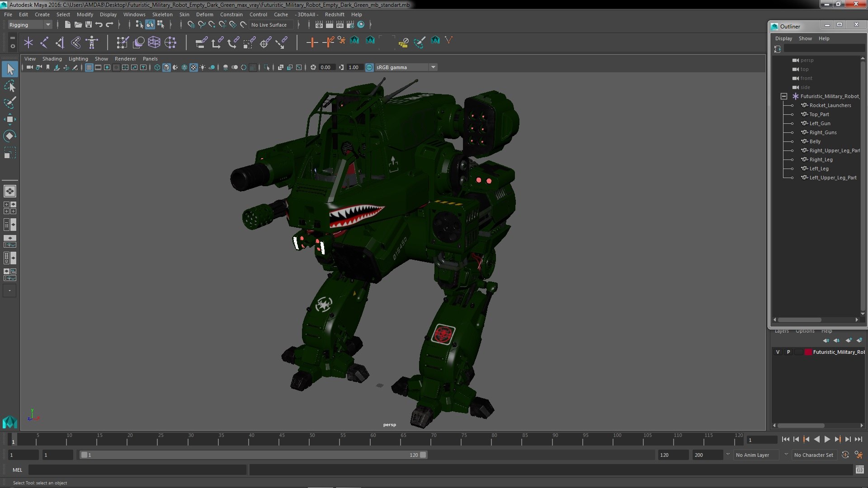
Task: Open the Rigging menu set dropdown
Action: pos(30,25)
